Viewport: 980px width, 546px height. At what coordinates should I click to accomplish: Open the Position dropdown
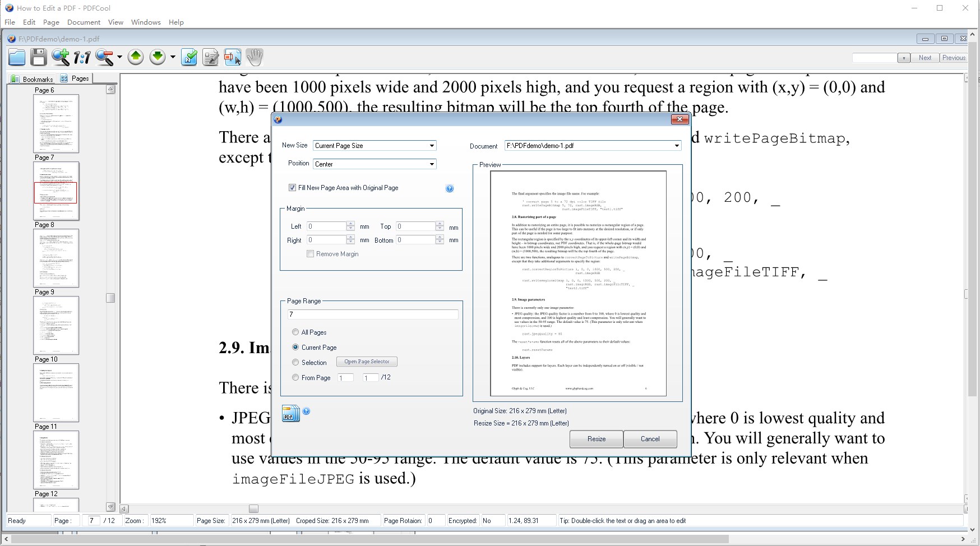[432, 164]
